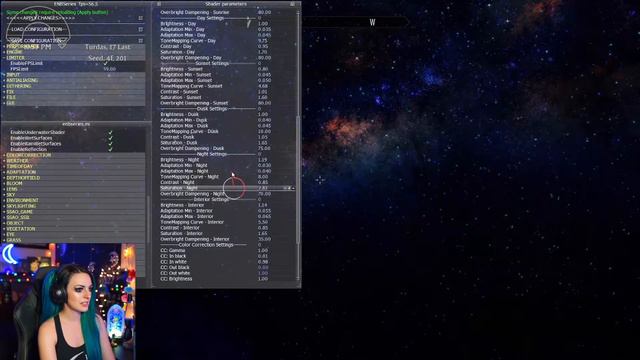This screenshot has height=360, width=640.
Task: Click the Brightness - Dusk value
Action: [x=263, y=114]
